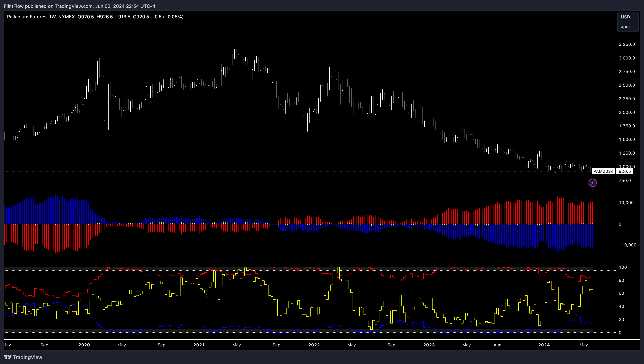This screenshot has width=644, height=364.
Task: Click the 750.0 price axis label
Action: [625, 180]
